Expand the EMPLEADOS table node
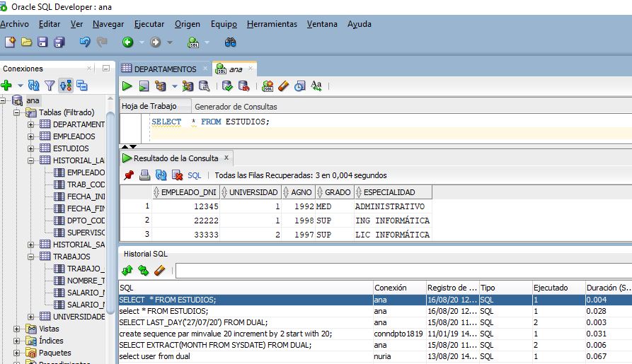 coord(30,136)
